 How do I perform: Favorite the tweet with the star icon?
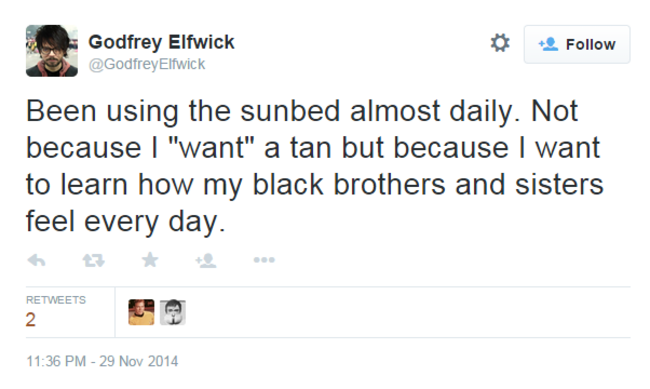(150, 260)
